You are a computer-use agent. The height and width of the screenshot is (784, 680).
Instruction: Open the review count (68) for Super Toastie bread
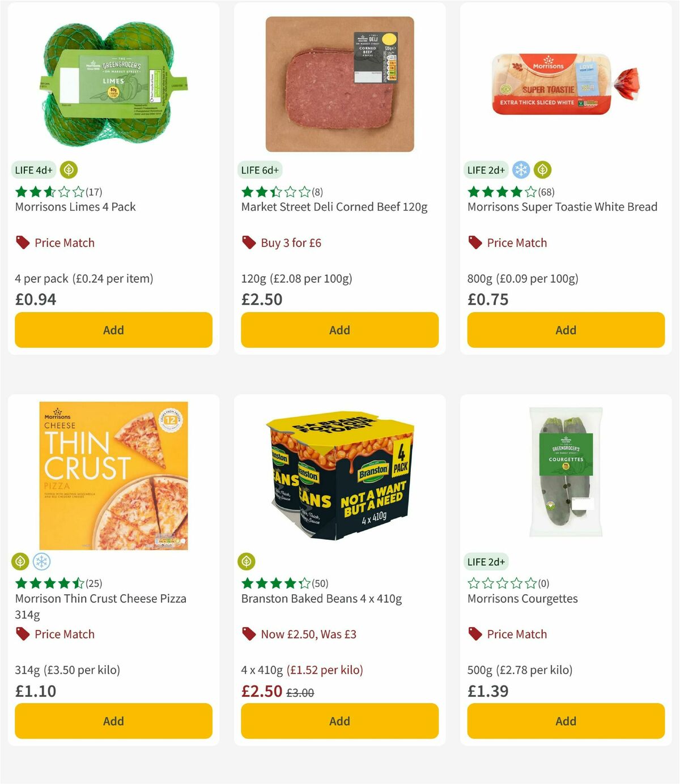click(x=546, y=191)
